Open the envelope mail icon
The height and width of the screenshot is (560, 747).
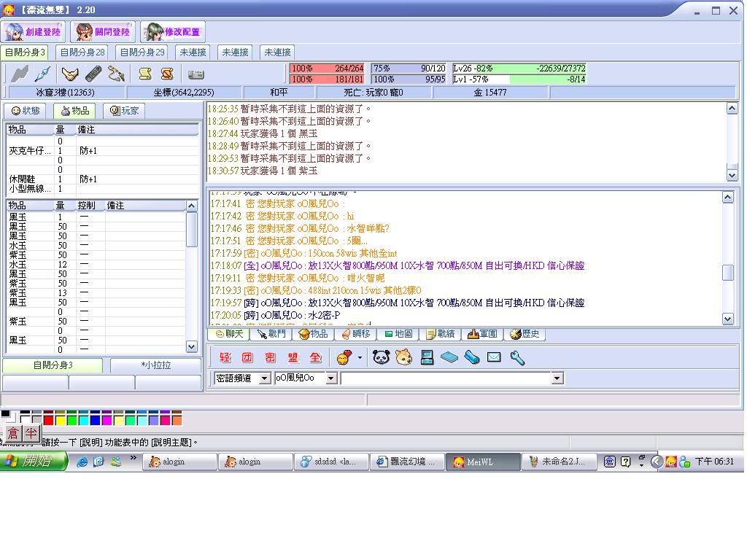click(494, 357)
